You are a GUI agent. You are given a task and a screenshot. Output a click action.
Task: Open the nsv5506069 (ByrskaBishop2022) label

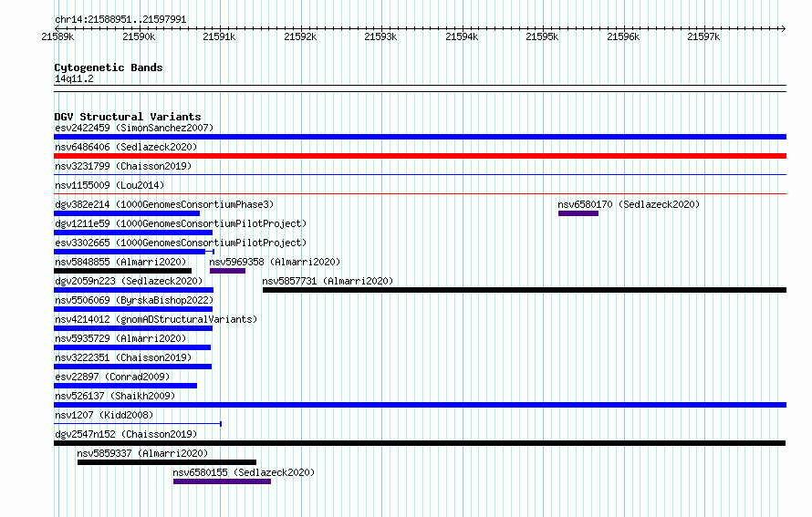coord(134,300)
